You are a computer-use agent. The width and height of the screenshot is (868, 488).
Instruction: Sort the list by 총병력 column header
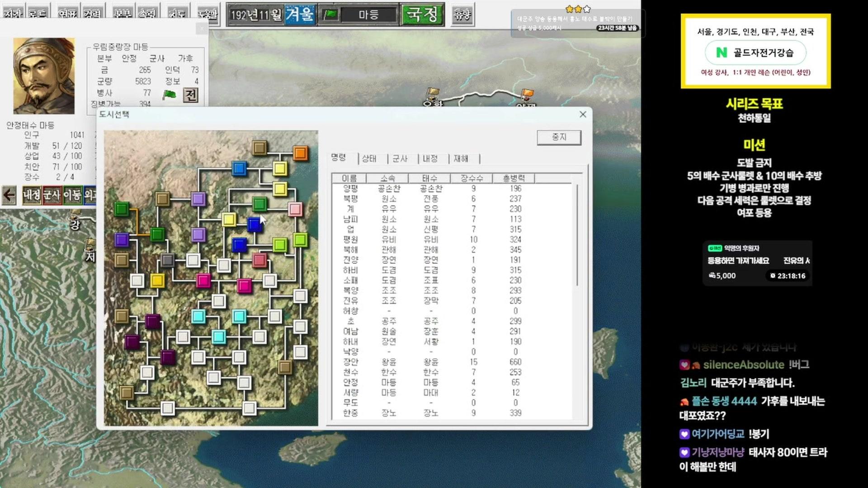point(514,178)
